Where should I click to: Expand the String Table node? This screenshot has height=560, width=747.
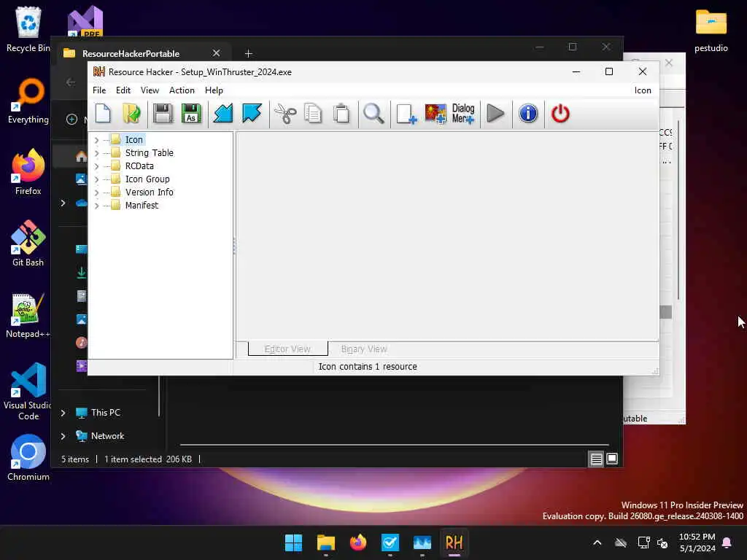(97, 153)
